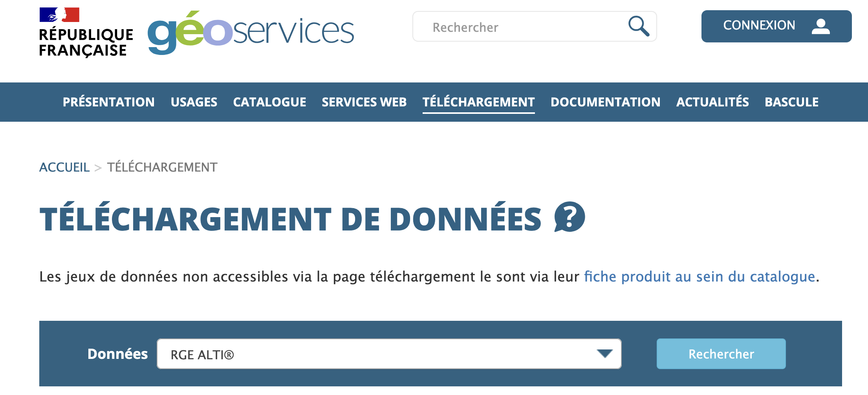868x395 pixels.
Task: Click the dropdown arrow of Données selector
Action: (604, 354)
